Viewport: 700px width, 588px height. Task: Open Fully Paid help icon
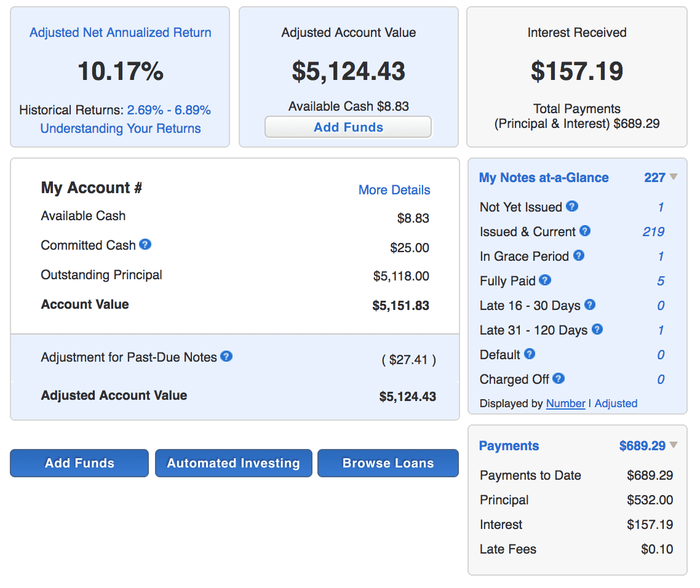point(544,280)
